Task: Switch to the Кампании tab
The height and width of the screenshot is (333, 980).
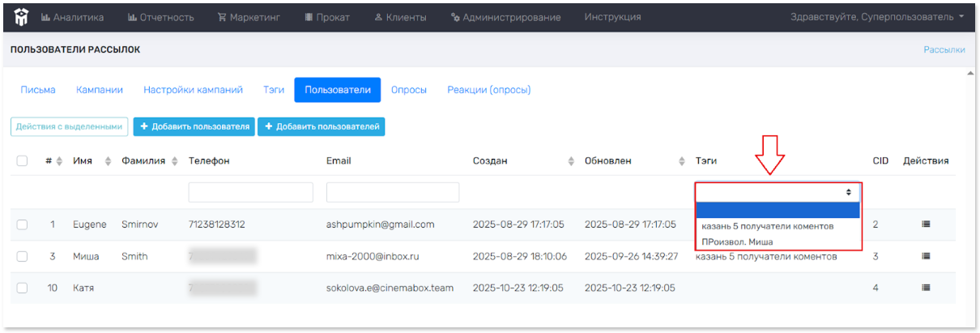Action: 100,90
